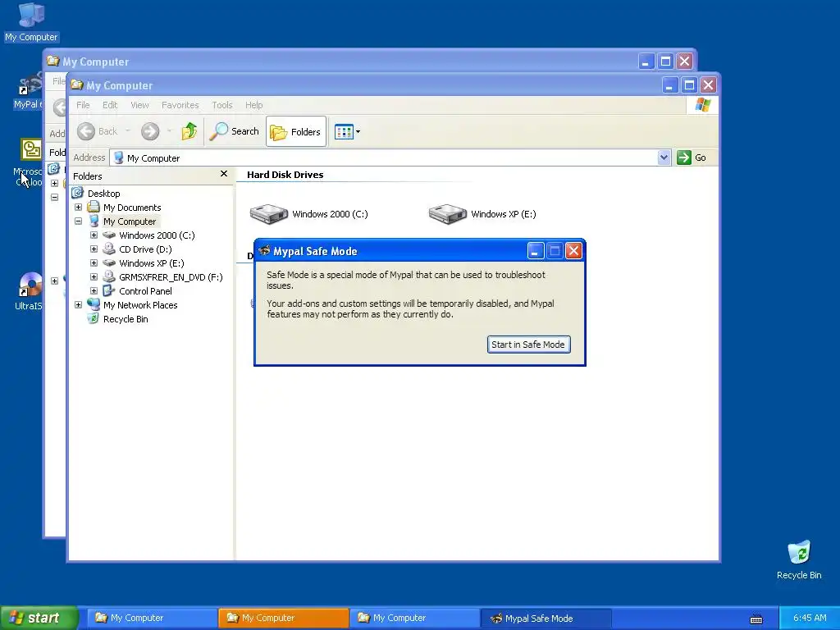Select CD Drive (D:) in folder tree
The height and width of the screenshot is (630, 840).
(x=145, y=249)
